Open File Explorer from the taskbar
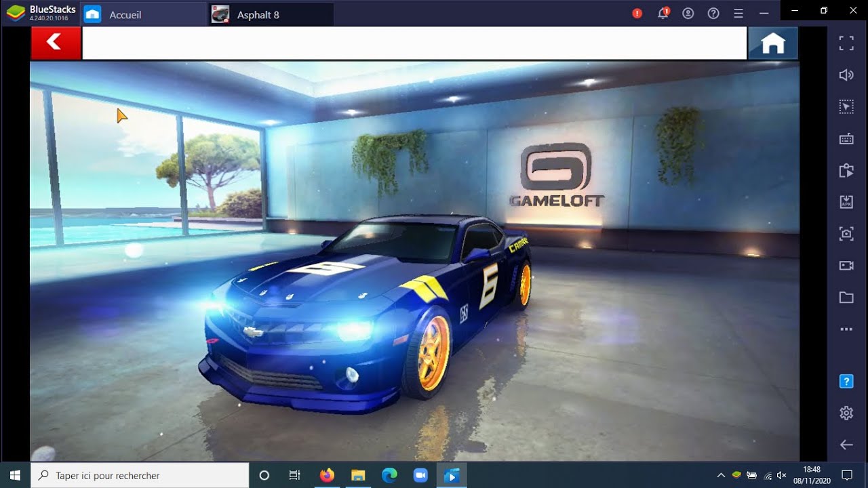 [358, 475]
